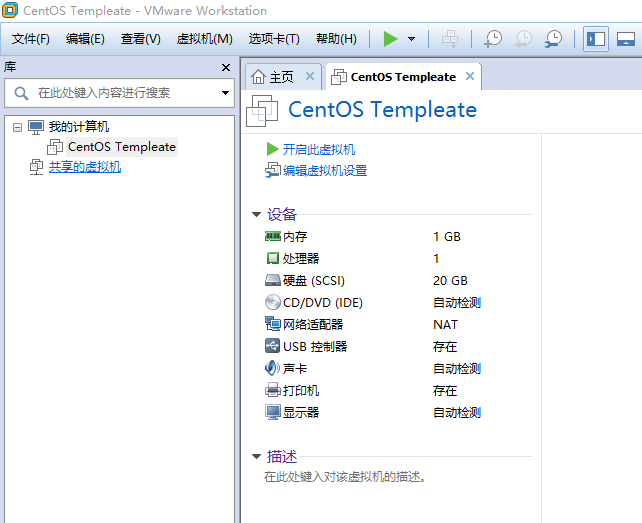Screen dimensions: 642x523
Task: Click the 开启此虚拟机 link
Action: 319,149
